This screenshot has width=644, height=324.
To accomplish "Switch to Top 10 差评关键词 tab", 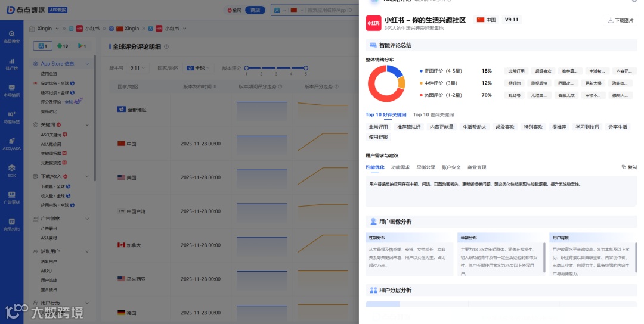I will point(434,114).
